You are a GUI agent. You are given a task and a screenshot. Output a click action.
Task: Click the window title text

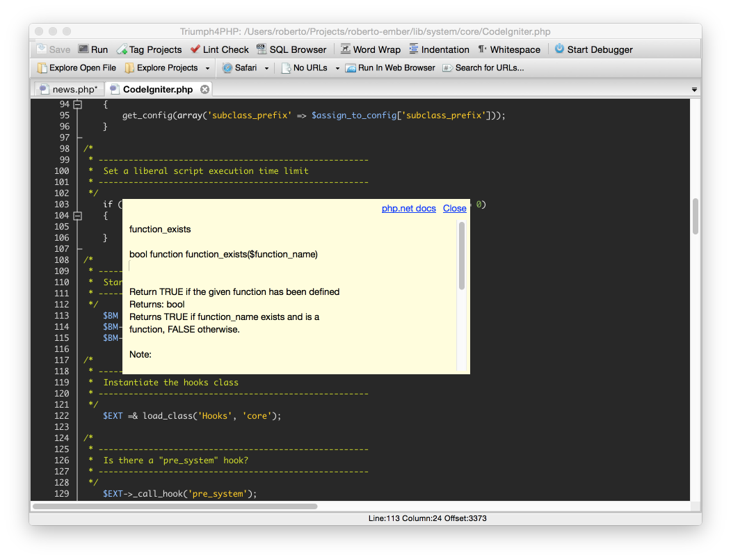pyautogui.click(x=365, y=32)
